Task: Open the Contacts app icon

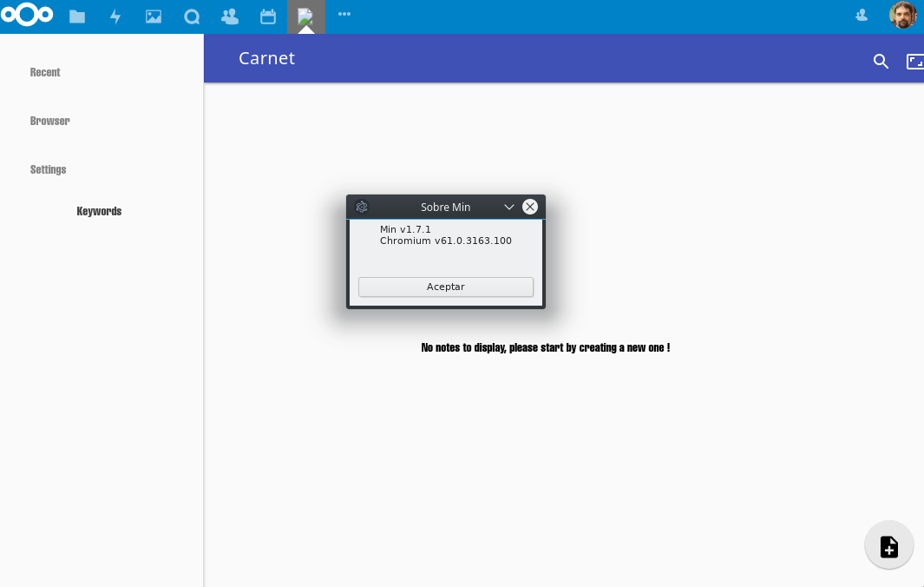Action: click(230, 16)
